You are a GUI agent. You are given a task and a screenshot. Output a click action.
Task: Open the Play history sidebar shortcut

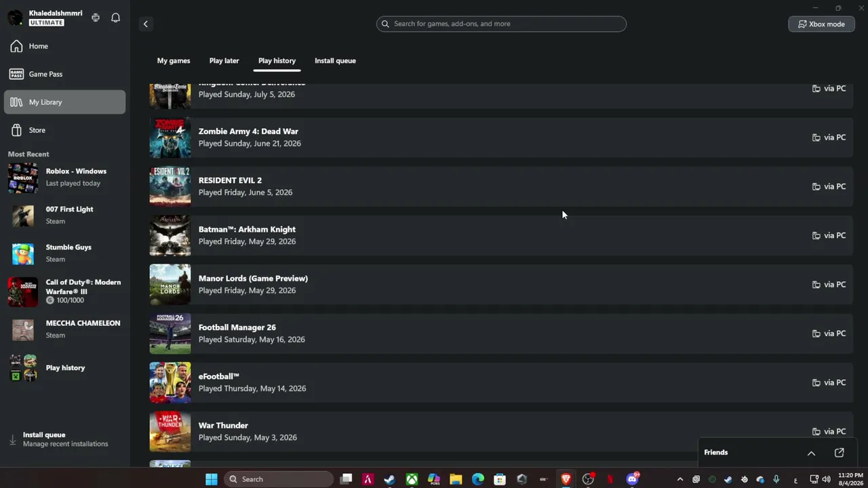[64, 368]
